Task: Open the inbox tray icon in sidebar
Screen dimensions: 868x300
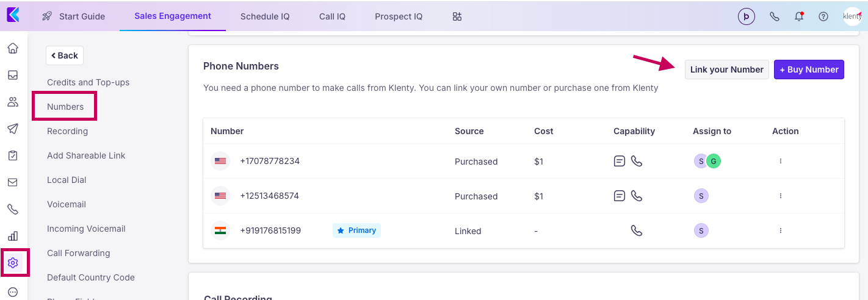Action: point(13,75)
